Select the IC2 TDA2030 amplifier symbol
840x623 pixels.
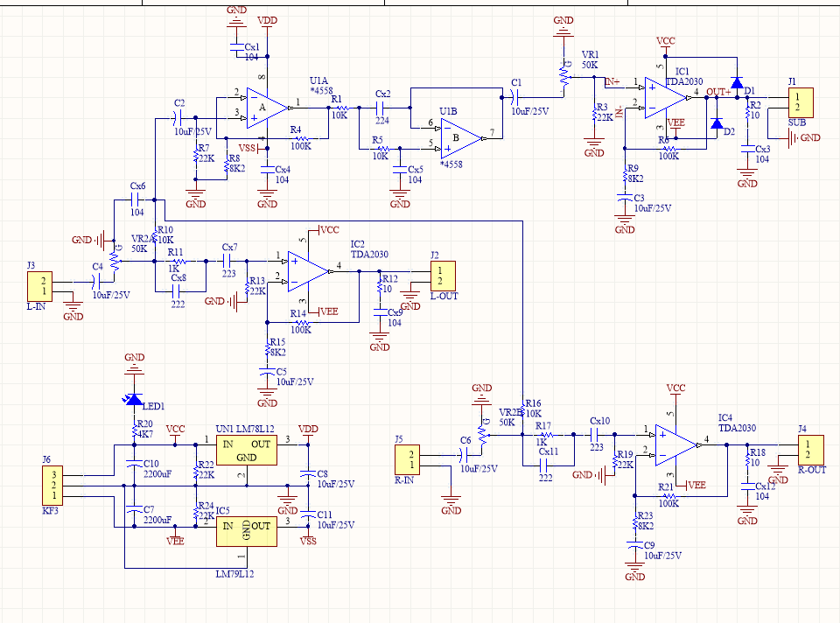point(306,270)
